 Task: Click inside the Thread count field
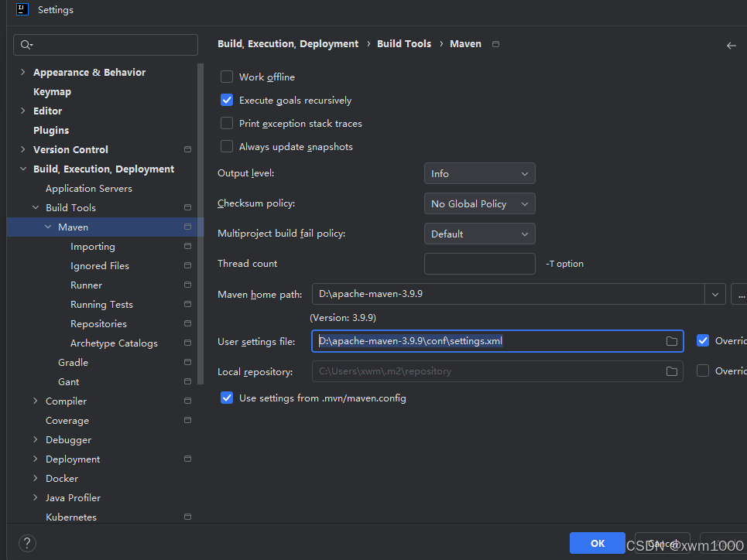tap(479, 264)
